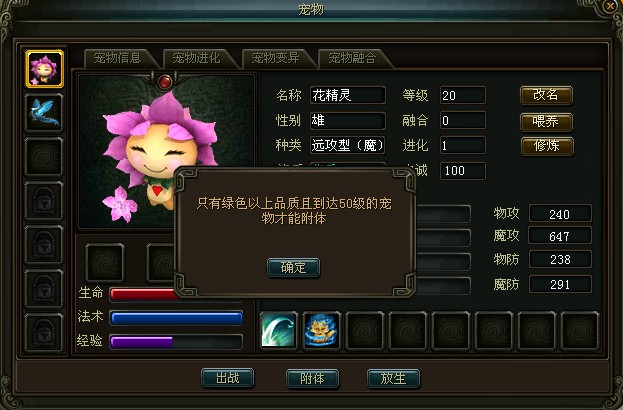Click the blue fox skill icon
Viewport: 623px width, 410px height.
coord(321,331)
